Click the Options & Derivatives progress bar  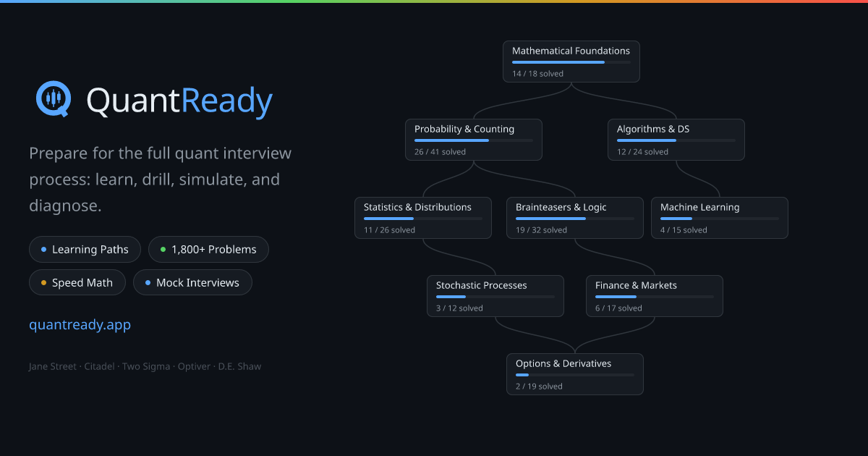coord(575,375)
